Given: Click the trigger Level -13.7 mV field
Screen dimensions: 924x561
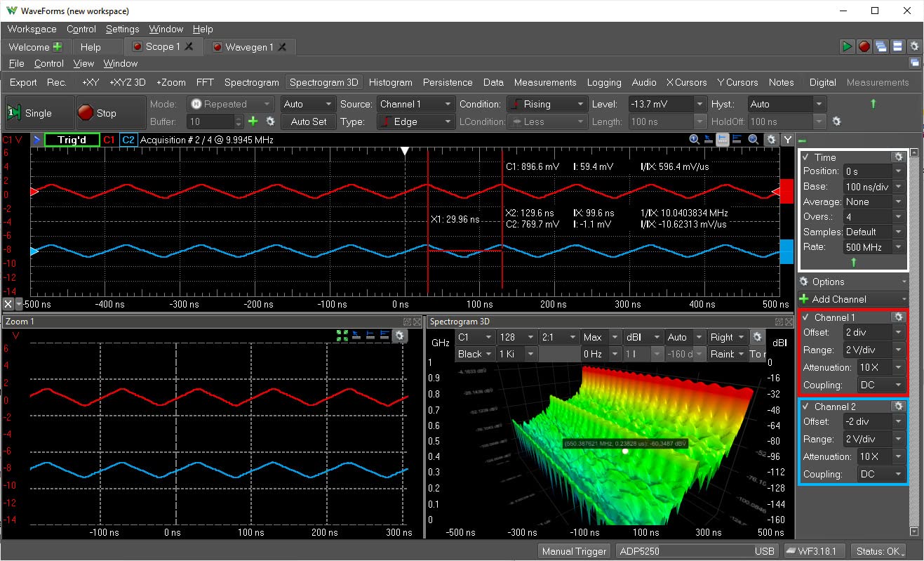Looking at the screenshot, I should coord(667,104).
